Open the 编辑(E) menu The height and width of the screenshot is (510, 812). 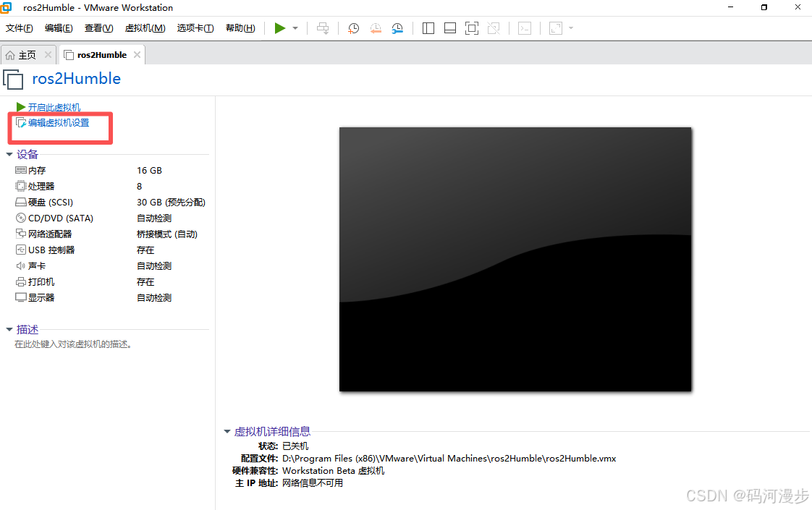[x=59, y=28]
